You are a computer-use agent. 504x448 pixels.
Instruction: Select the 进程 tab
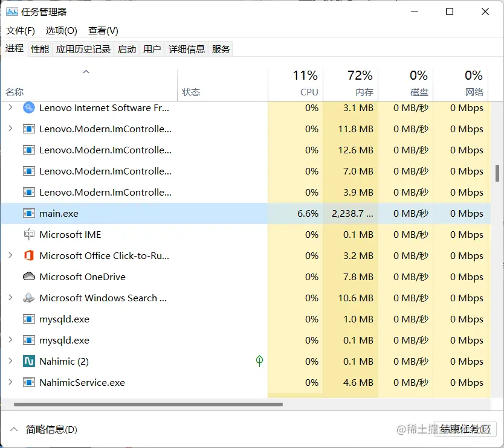click(15, 48)
